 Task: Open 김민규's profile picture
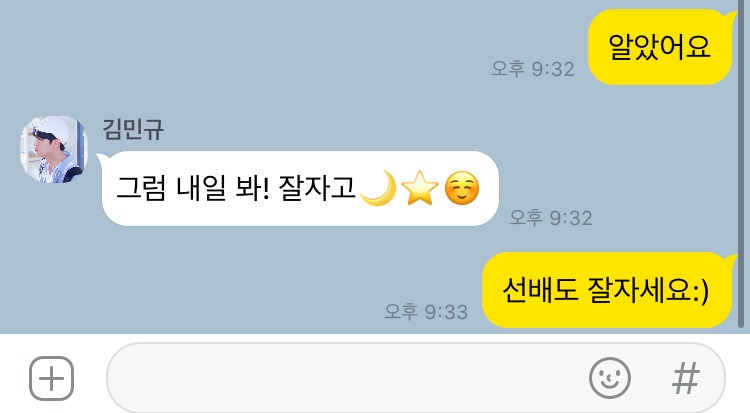(x=54, y=149)
